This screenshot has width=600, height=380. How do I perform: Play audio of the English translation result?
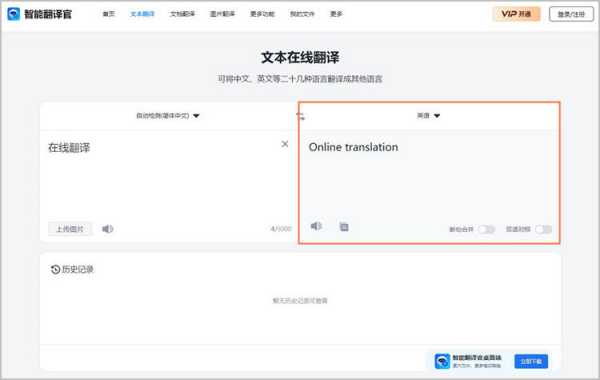(316, 226)
